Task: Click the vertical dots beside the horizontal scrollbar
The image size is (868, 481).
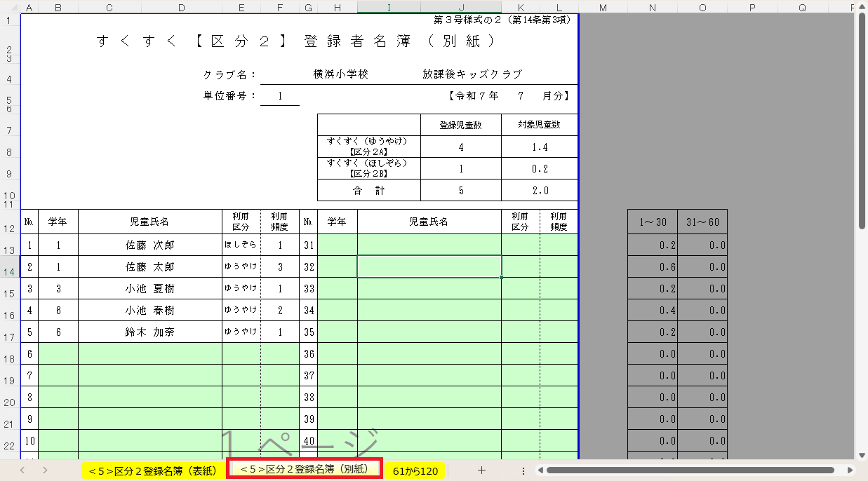Action: click(523, 470)
